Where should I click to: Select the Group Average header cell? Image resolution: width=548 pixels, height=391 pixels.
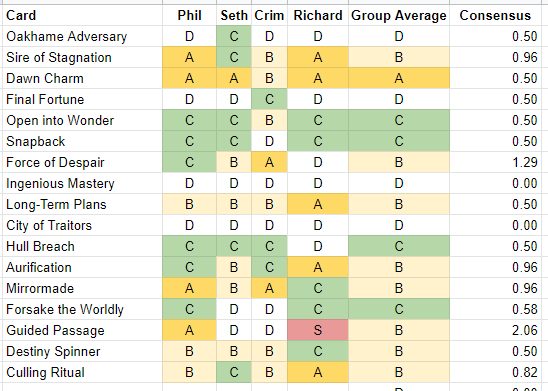click(x=399, y=15)
